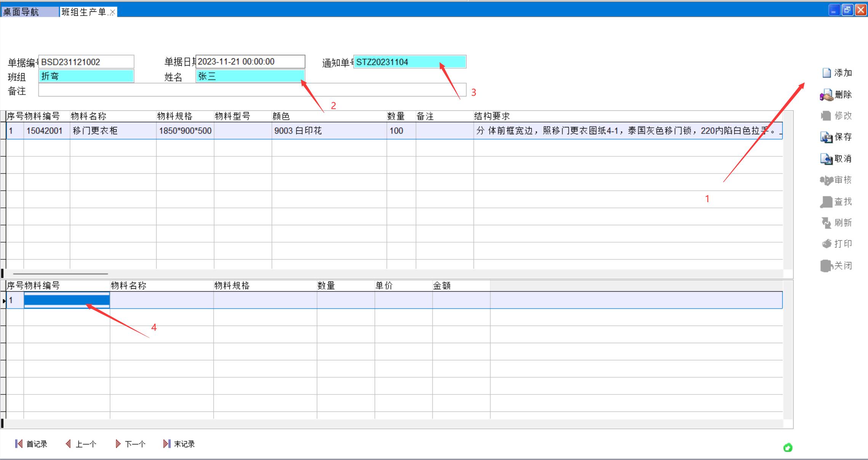Click the 取消 (Cancel) icon
The image size is (868, 460).
pos(826,159)
